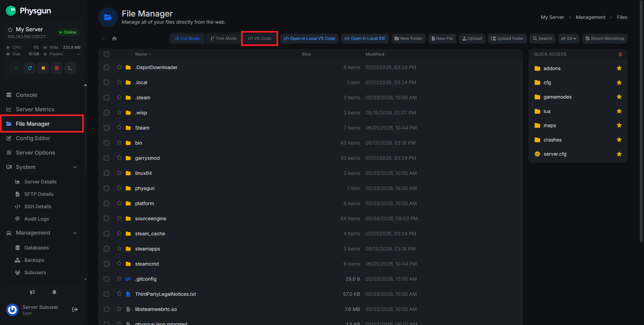Screen dimensions: 644x325
Task: Unstar gamemodes in Quick Access
Action: (619, 97)
